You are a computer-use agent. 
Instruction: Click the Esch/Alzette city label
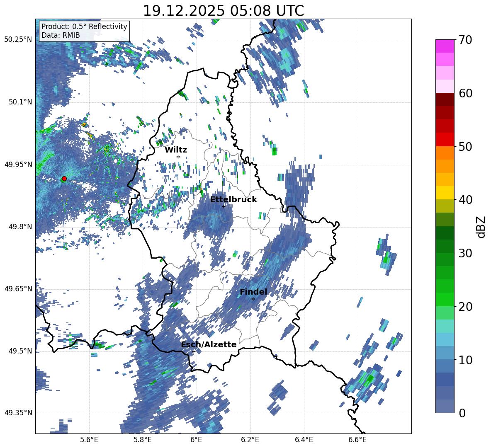coord(209,344)
